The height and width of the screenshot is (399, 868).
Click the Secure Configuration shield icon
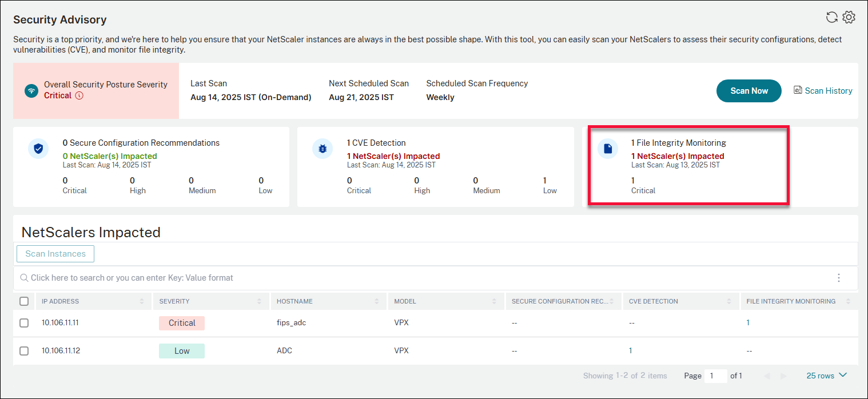pyautogui.click(x=38, y=149)
